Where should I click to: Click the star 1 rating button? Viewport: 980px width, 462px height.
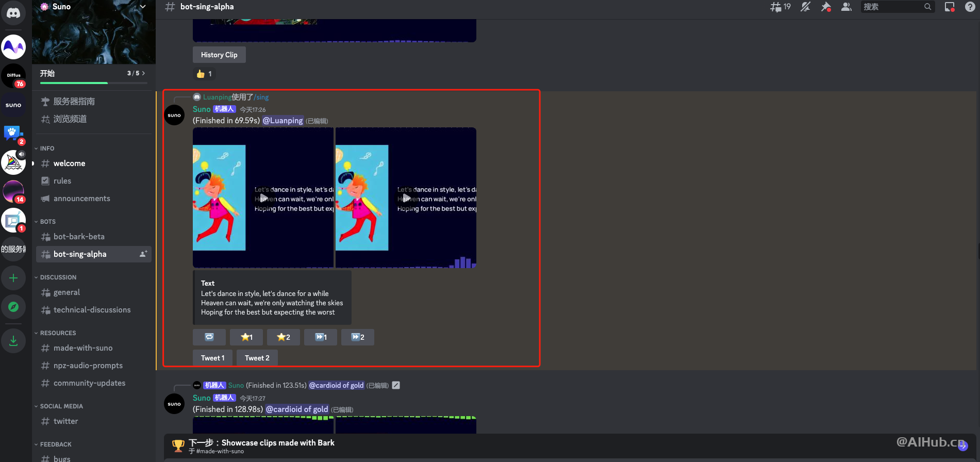246,337
